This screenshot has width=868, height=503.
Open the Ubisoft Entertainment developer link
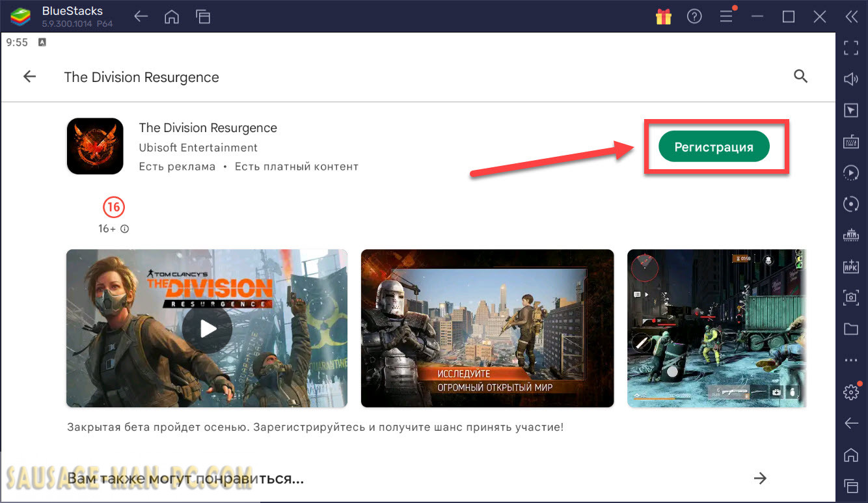[198, 148]
